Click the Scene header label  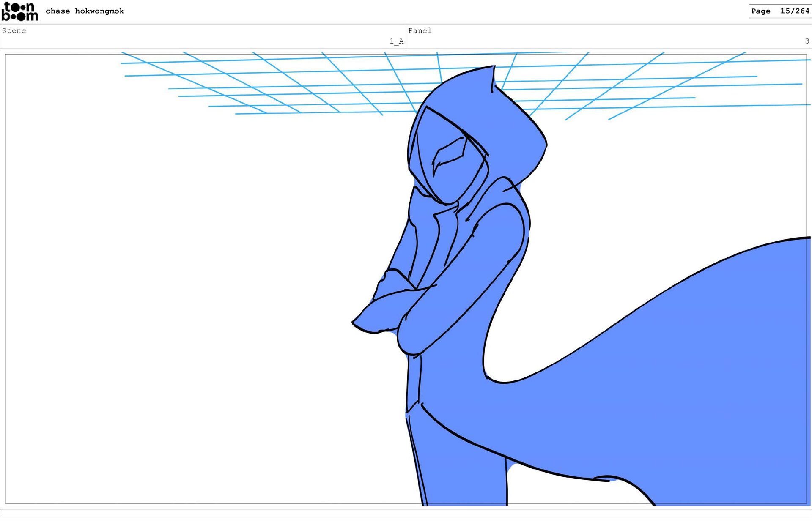point(14,30)
